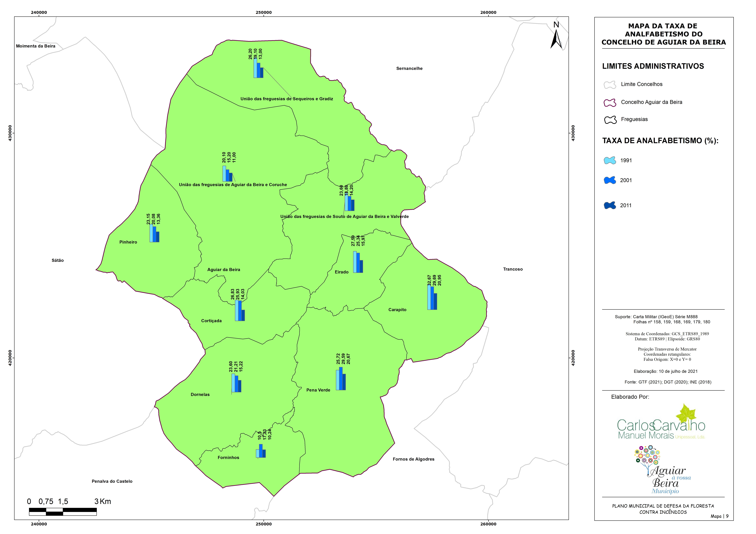This screenshot has height=534, width=756.
Task: Click the north arrow compass symbol
Action: coord(556,36)
